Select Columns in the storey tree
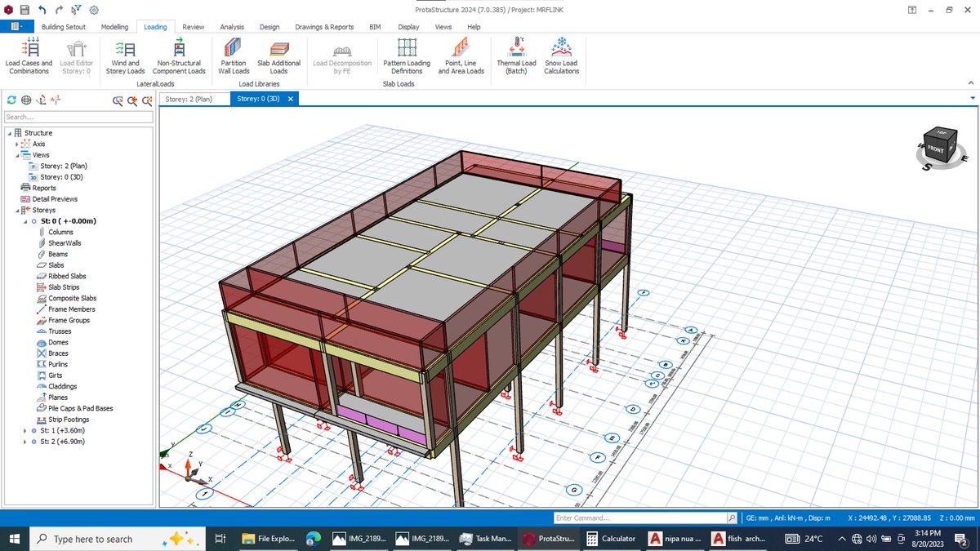 click(x=60, y=232)
